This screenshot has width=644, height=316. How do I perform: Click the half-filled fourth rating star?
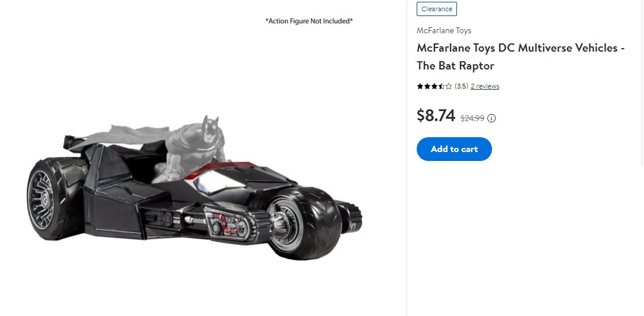point(442,86)
